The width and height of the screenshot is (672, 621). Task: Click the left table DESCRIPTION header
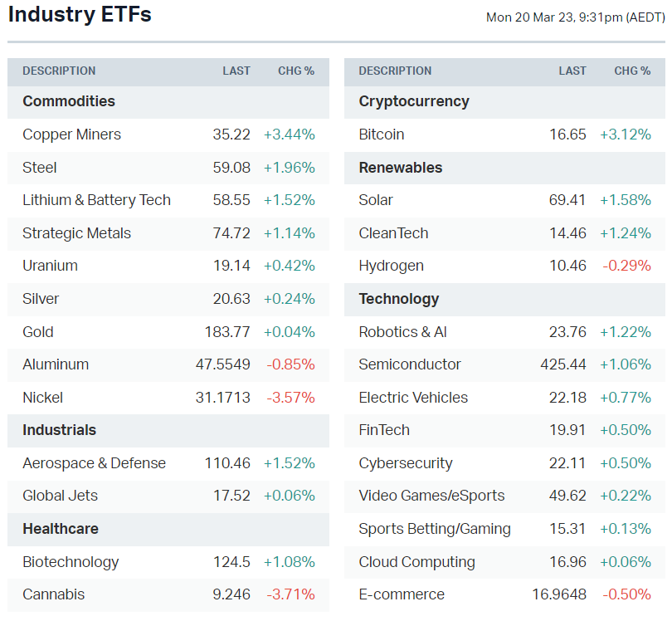pos(59,71)
